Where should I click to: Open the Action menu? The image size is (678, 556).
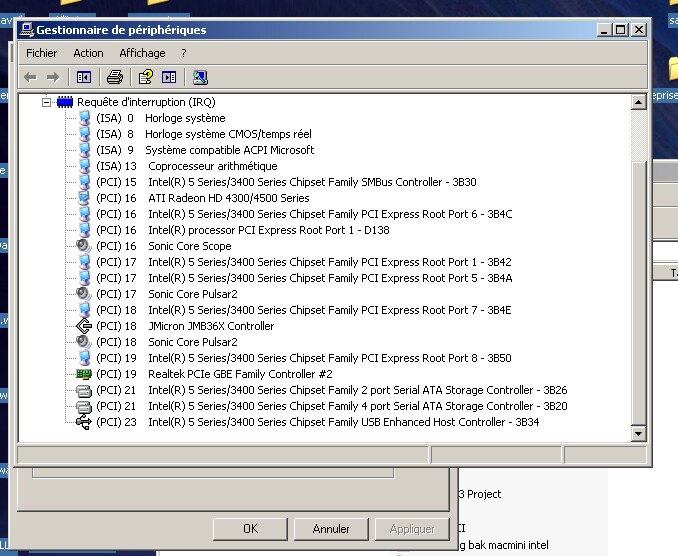coord(88,53)
